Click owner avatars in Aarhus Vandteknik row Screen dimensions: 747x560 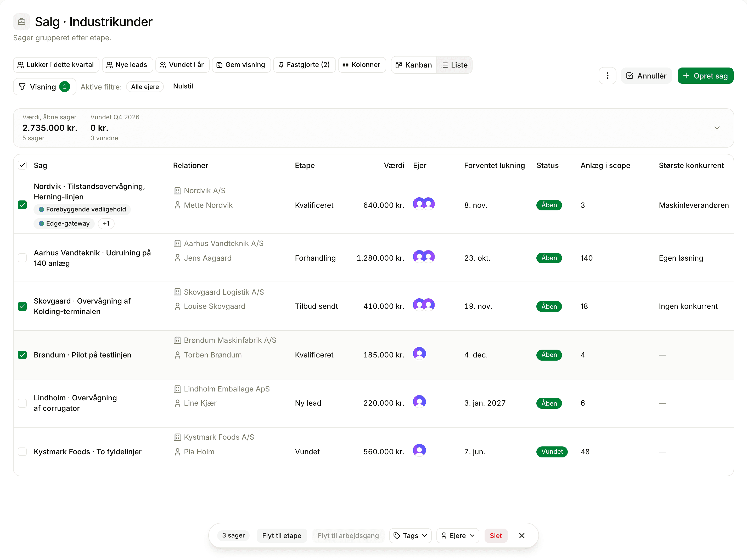pyautogui.click(x=424, y=257)
